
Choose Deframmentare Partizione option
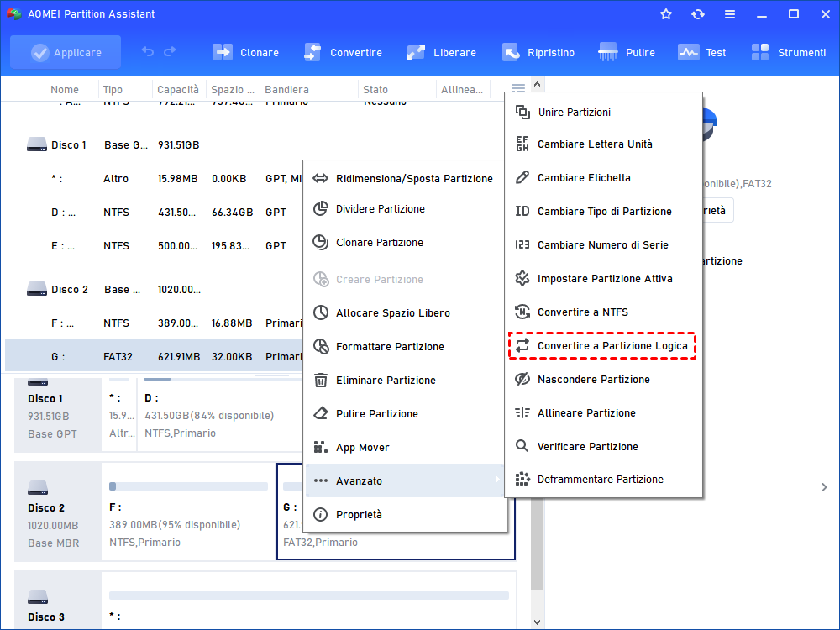pos(603,479)
